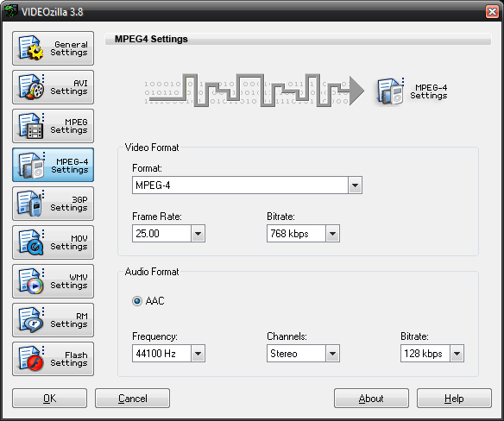Confirm with the OK button
504x421 pixels.
pyautogui.click(x=49, y=399)
